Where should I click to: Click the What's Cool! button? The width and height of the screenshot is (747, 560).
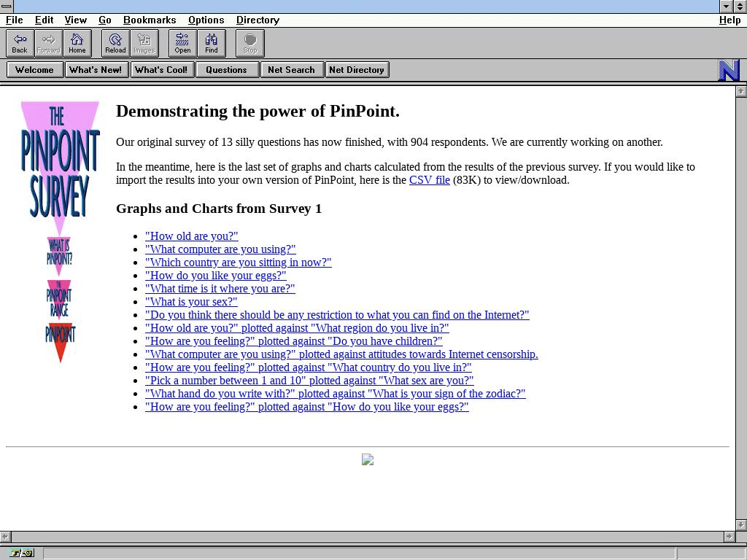click(161, 70)
